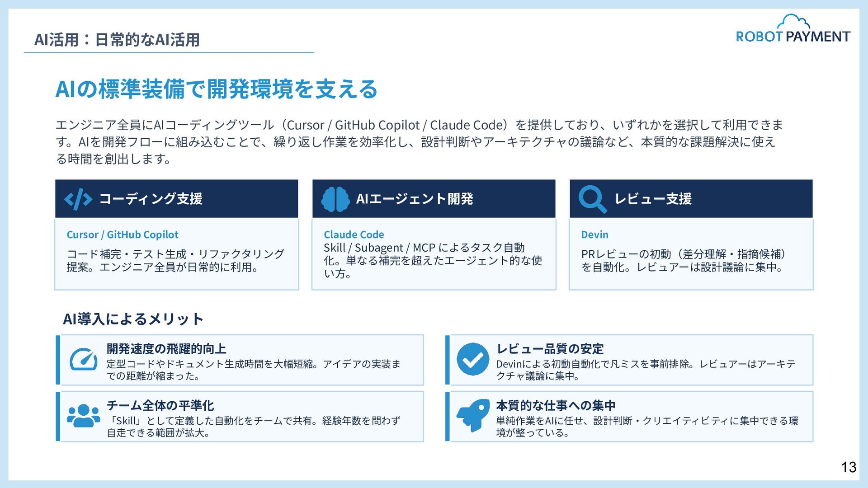The width and height of the screenshot is (868, 488).
Task: Click the team people group icon
Action: pos(84,416)
